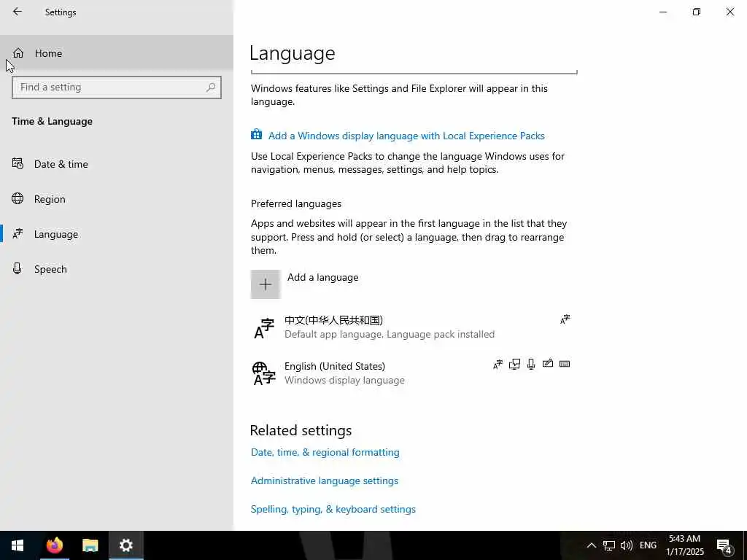Open Date, time, & regional formatting link
747x560 pixels.
pyautogui.click(x=325, y=452)
